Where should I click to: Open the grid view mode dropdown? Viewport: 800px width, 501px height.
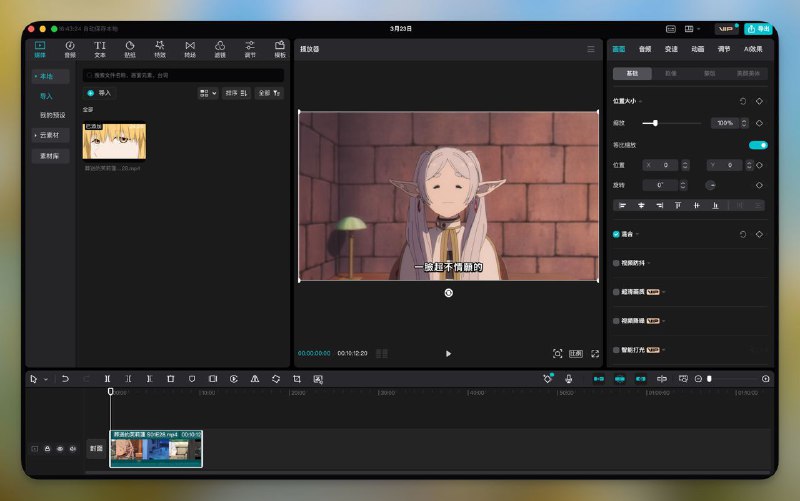[x=207, y=93]
